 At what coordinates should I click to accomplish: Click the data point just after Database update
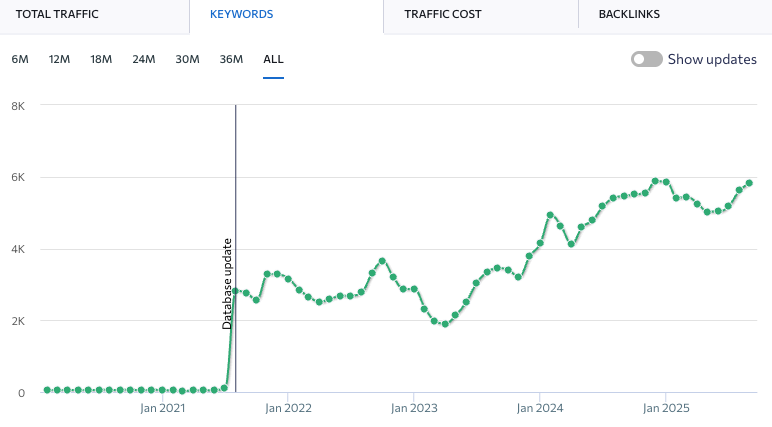click(236, 291)
